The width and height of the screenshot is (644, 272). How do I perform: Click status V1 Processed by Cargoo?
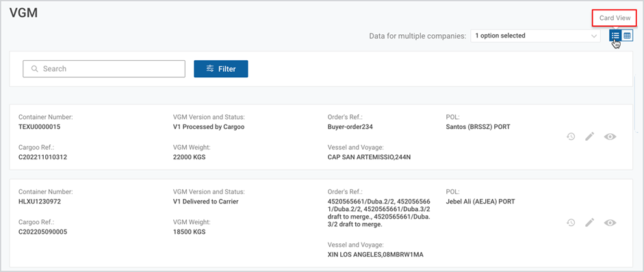[209, 126]
